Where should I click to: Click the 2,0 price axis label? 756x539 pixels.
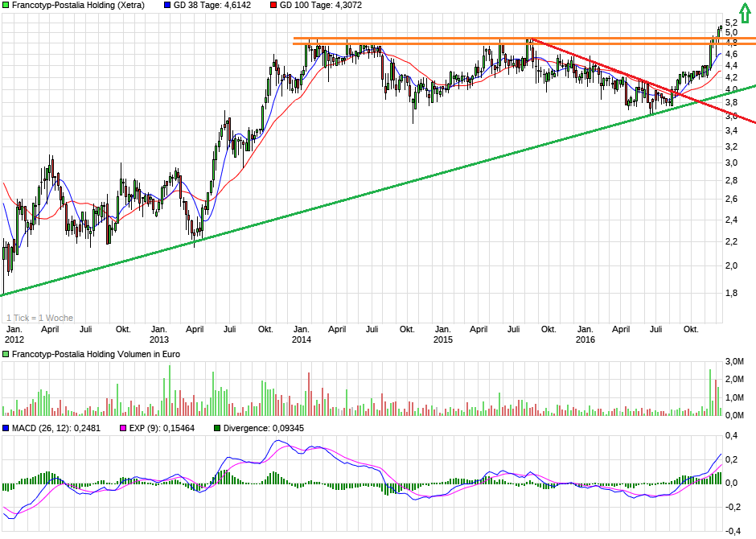tap(731, 266)
